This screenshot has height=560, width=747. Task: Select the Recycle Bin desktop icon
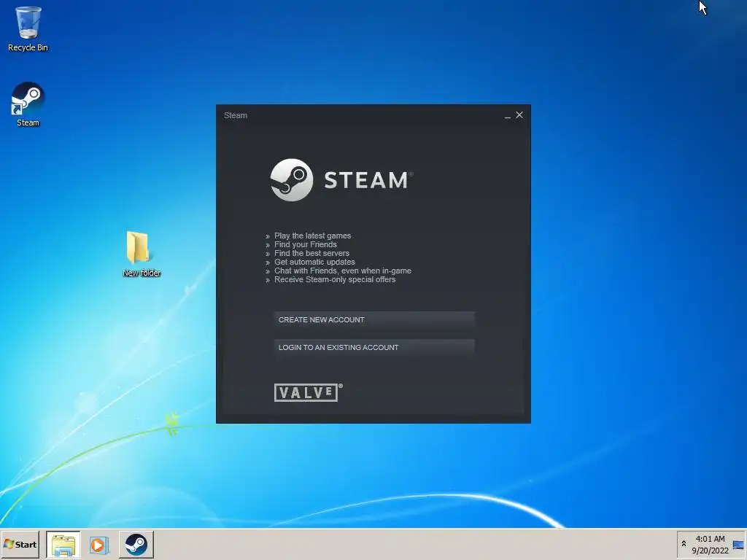28,28
